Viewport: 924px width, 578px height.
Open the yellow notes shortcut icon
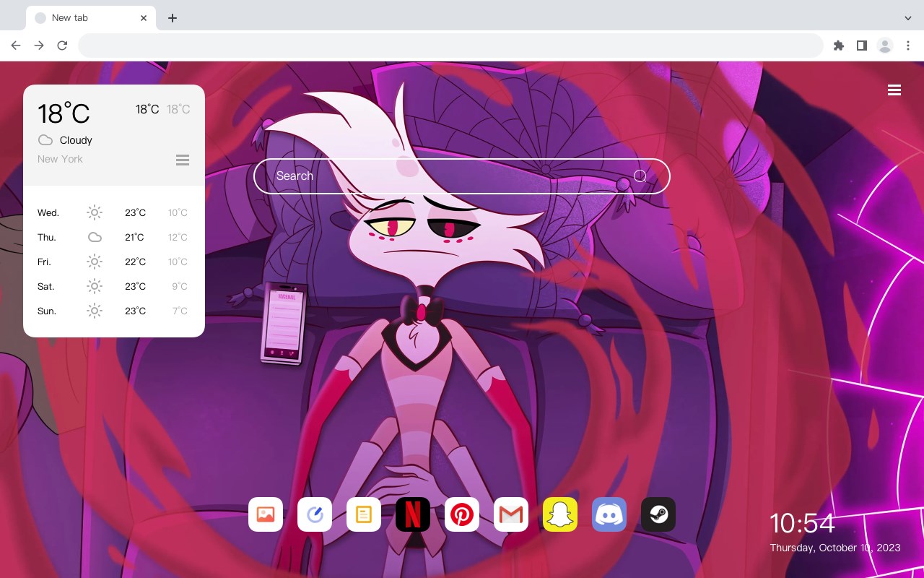point(364,514)
